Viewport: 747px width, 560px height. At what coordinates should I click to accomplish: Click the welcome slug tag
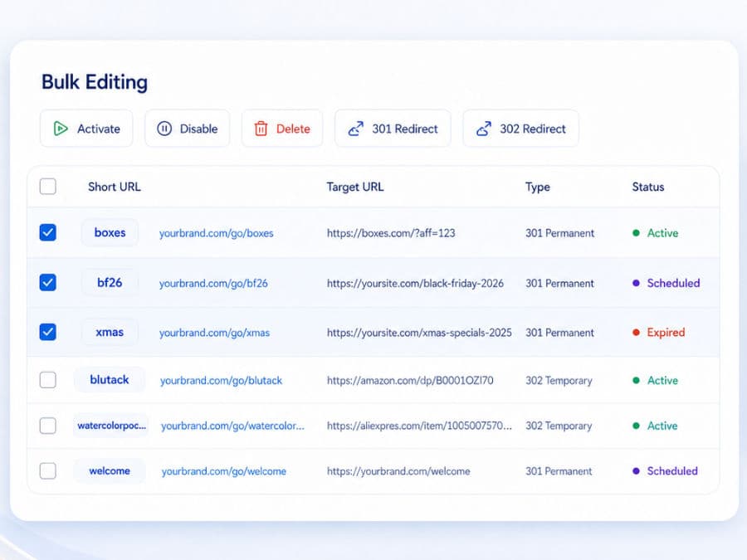(x=110, y=470)
